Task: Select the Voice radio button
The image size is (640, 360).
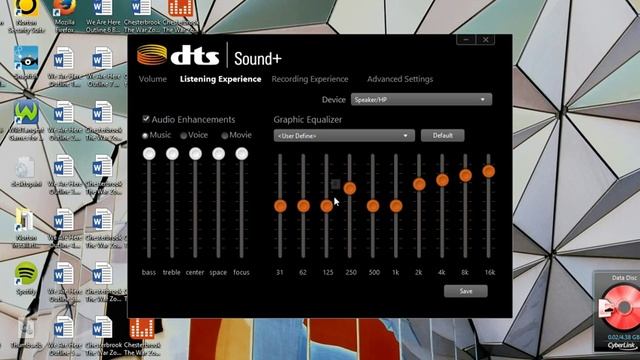Action: [183, 136]
